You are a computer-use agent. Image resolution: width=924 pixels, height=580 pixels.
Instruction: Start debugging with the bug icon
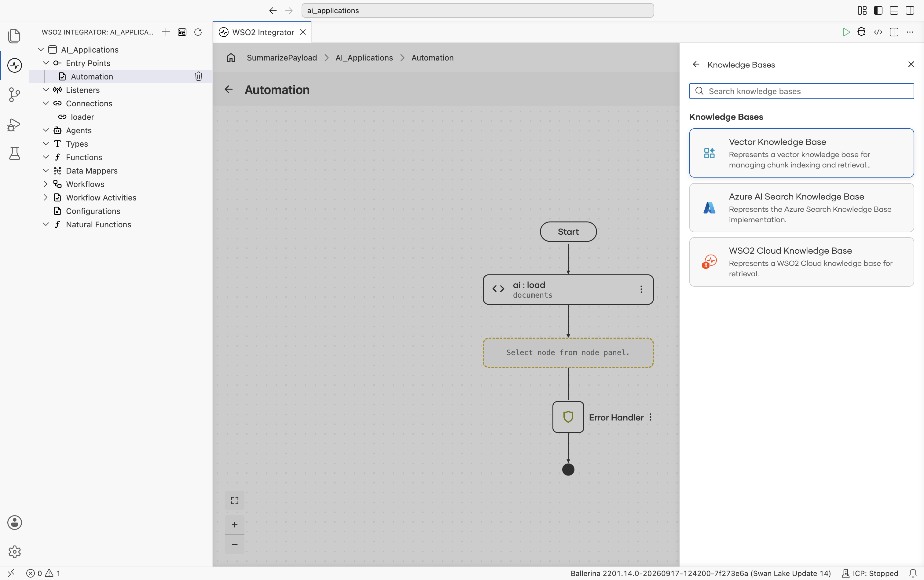point(861,32)
